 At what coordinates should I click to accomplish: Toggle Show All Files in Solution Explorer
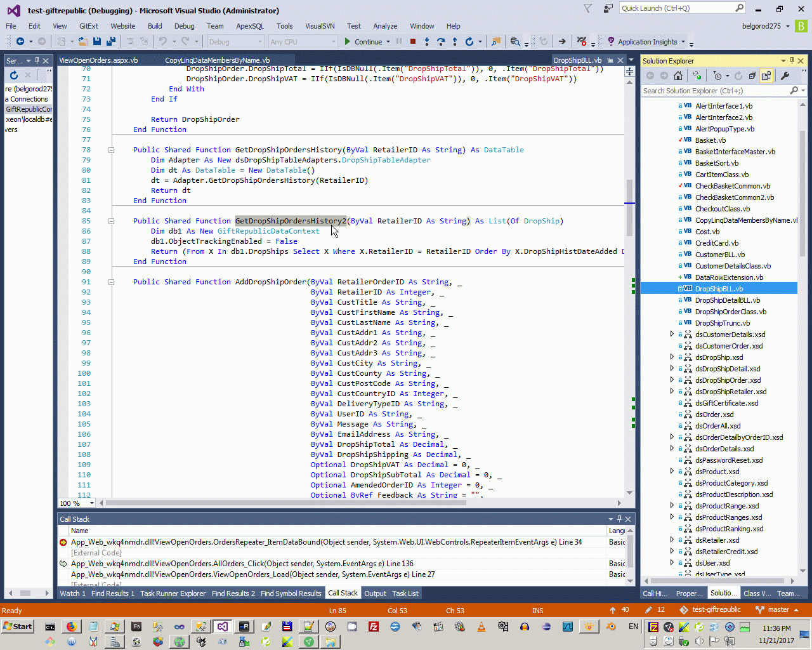click(x=766, y=76)
